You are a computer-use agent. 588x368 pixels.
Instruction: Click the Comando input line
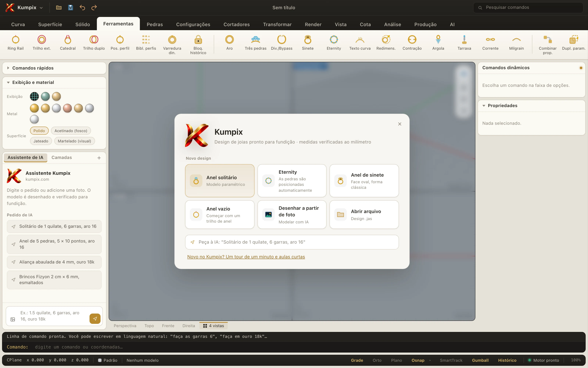(294, 347)
